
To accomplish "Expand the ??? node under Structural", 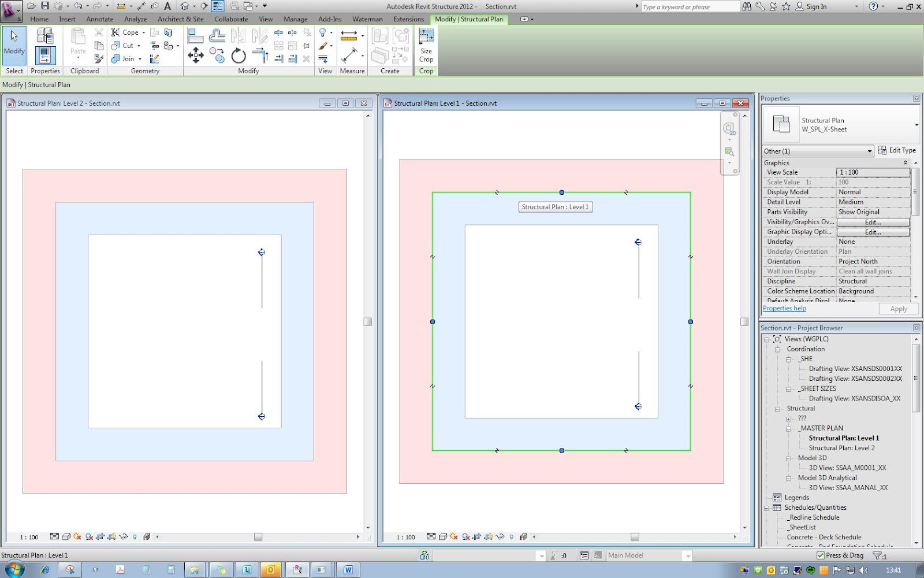I will [788, 418].
